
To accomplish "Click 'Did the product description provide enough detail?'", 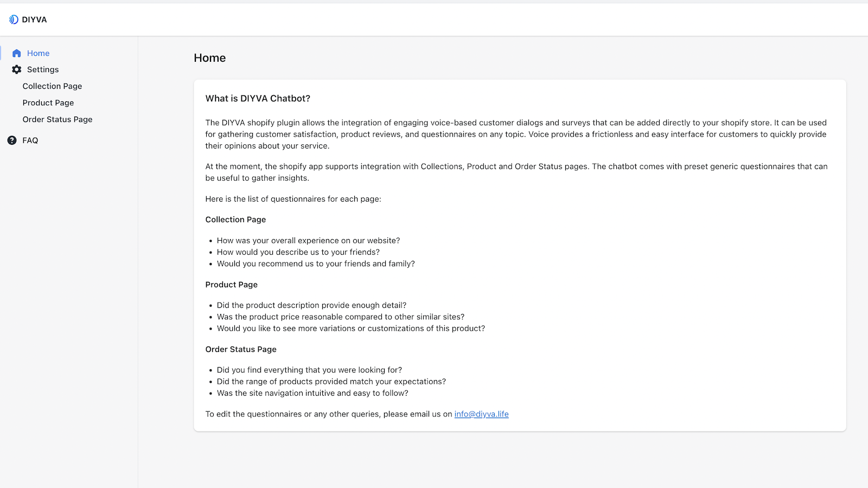I will [311, 305].
